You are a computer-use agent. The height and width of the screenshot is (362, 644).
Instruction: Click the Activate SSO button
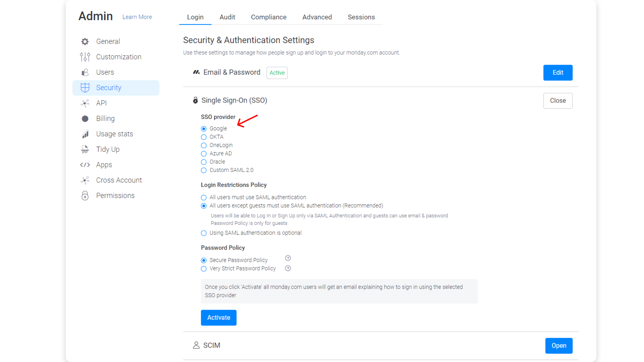[x=219, y=318]
